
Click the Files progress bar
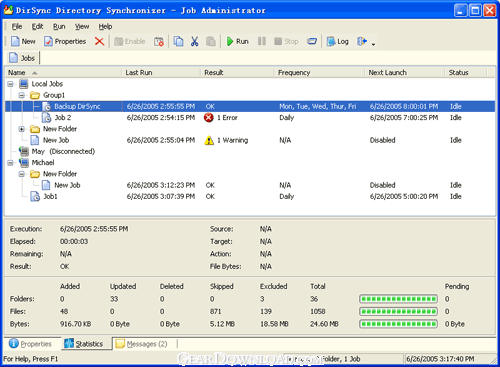click(398, 312)
